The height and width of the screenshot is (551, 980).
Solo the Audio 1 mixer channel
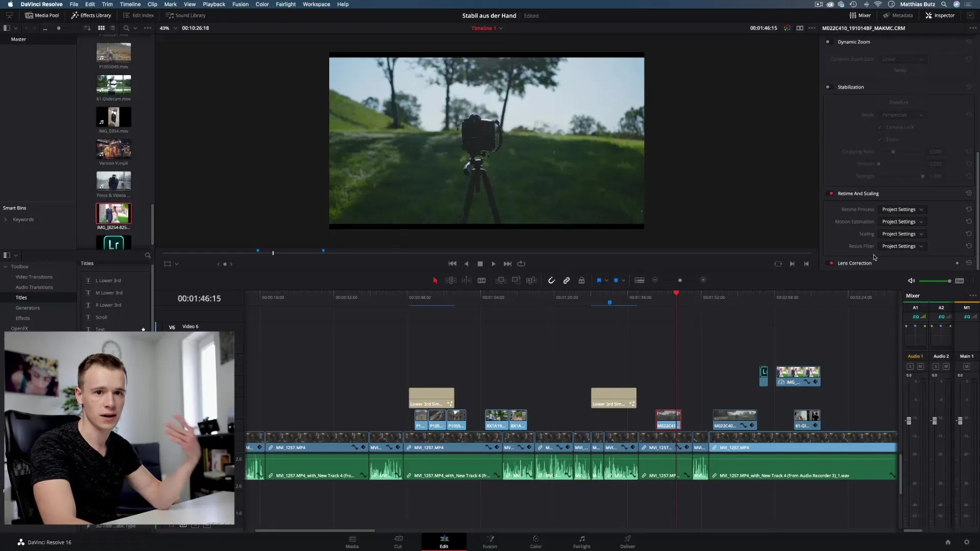[910, 367]
